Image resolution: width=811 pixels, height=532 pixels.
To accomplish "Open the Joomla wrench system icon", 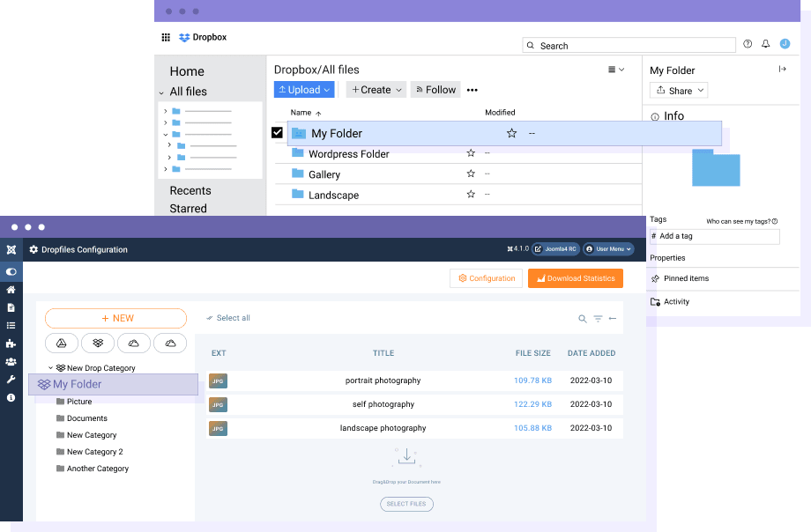I will [x=11, y=380].
